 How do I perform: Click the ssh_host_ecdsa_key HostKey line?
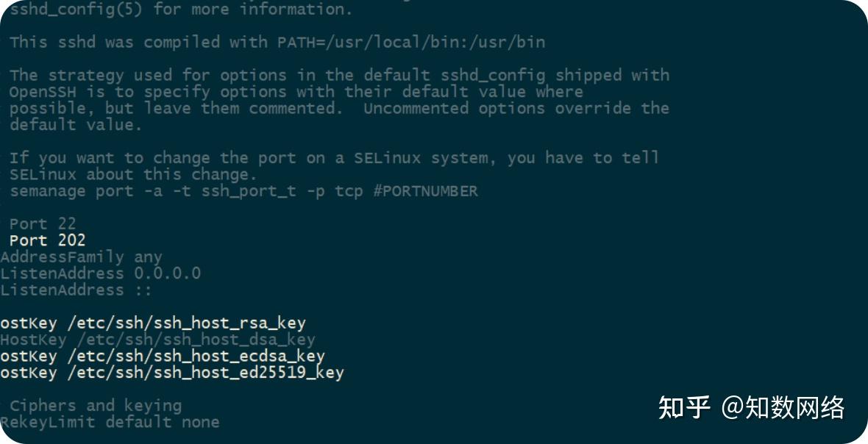(x=163, y=356)
